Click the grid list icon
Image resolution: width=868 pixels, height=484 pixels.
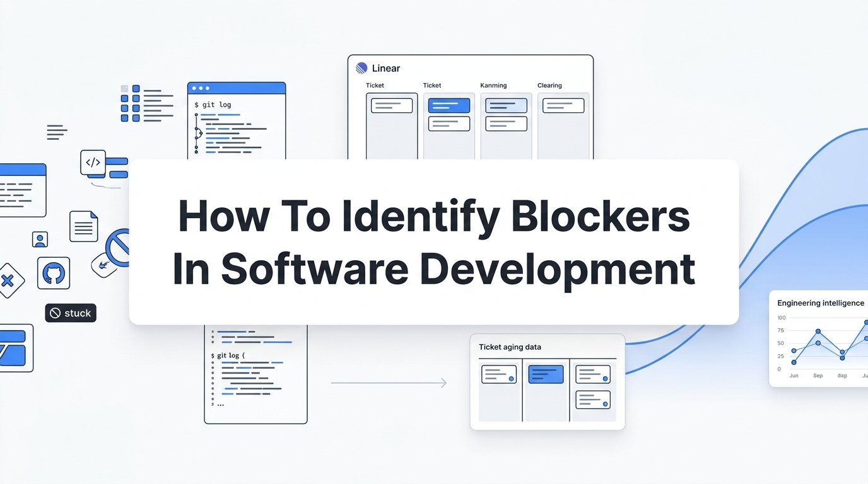tap(146, 103)
